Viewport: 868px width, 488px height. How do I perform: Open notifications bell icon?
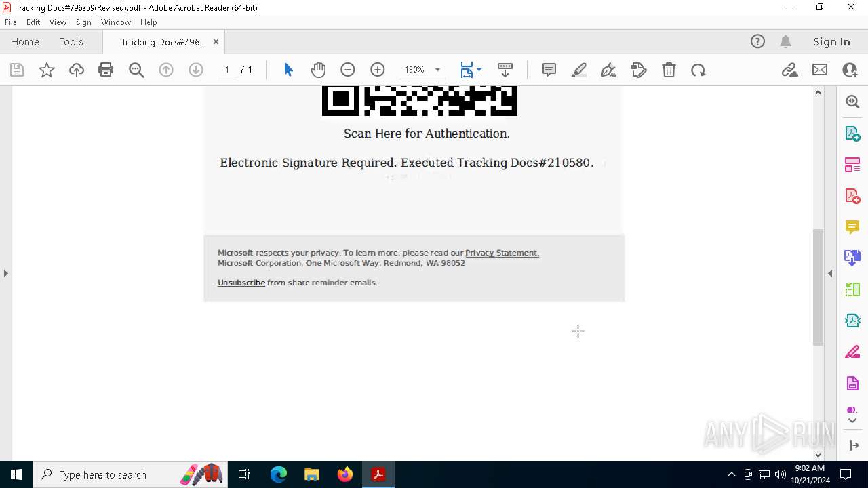(785, 42)
